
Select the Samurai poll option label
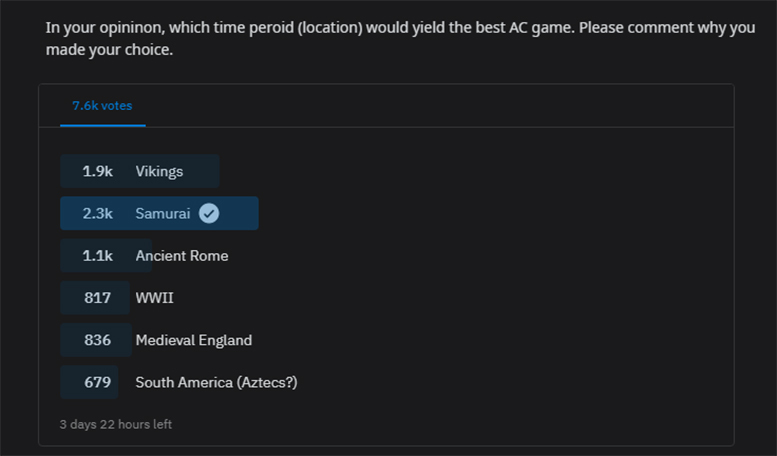point(163,214)
